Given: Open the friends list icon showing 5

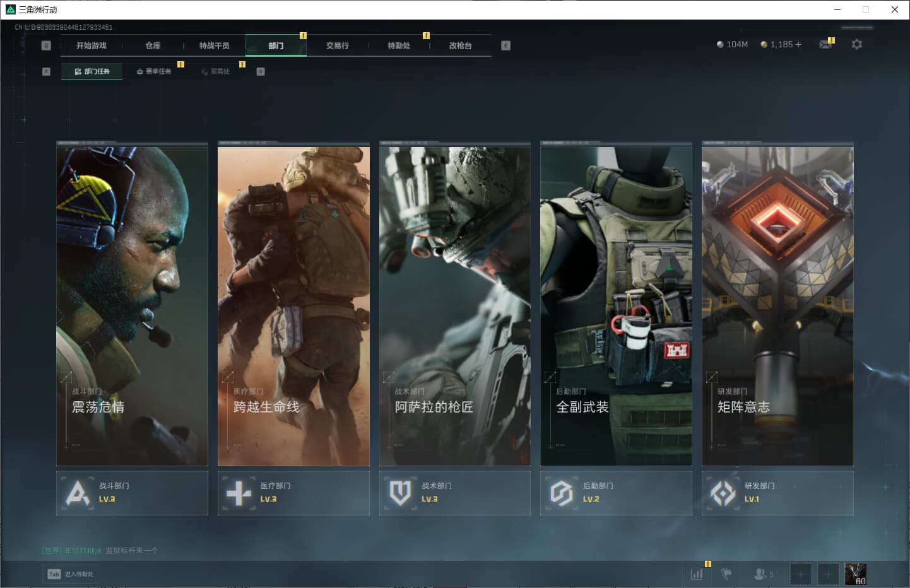Looking at the screenshot, I should [x=763, y=574].
